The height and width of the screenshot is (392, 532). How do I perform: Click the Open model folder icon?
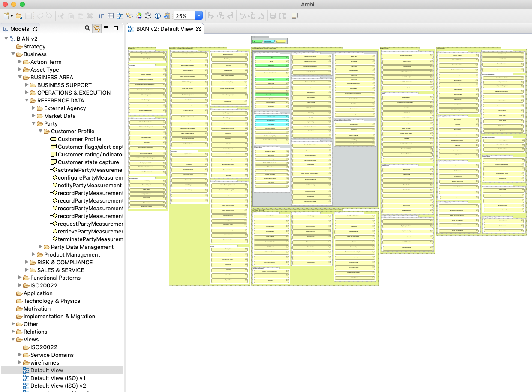(x=19, y=16)
